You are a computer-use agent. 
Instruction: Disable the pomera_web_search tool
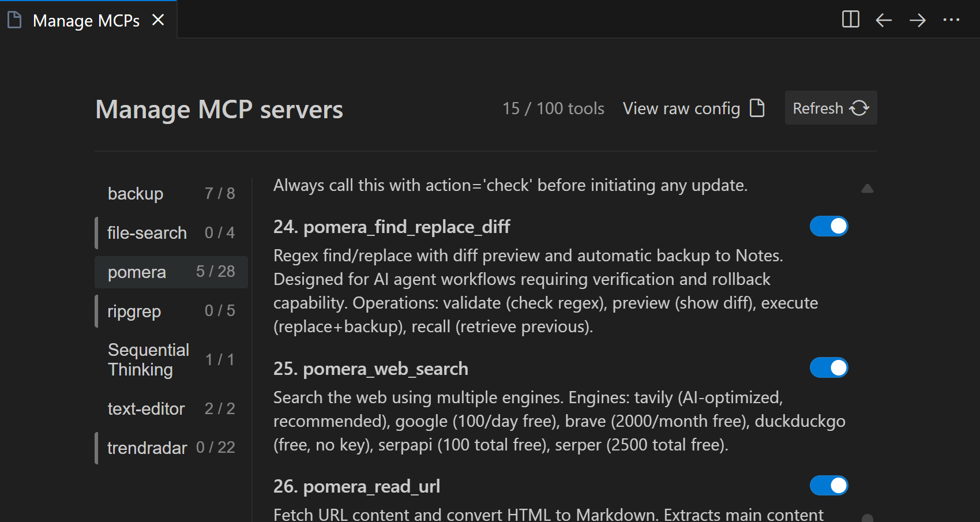pos(829,367)
